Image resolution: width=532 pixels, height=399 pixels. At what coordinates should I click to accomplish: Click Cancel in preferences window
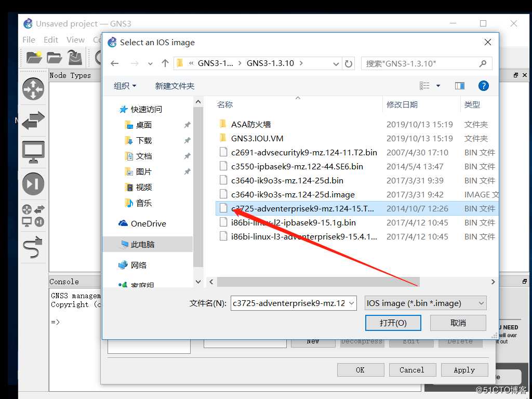[411, 370]
